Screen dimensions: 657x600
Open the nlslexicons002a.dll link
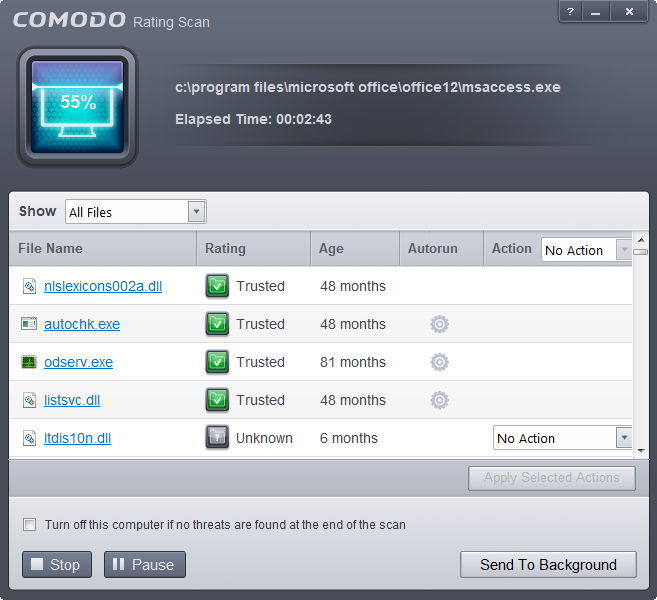103,286
